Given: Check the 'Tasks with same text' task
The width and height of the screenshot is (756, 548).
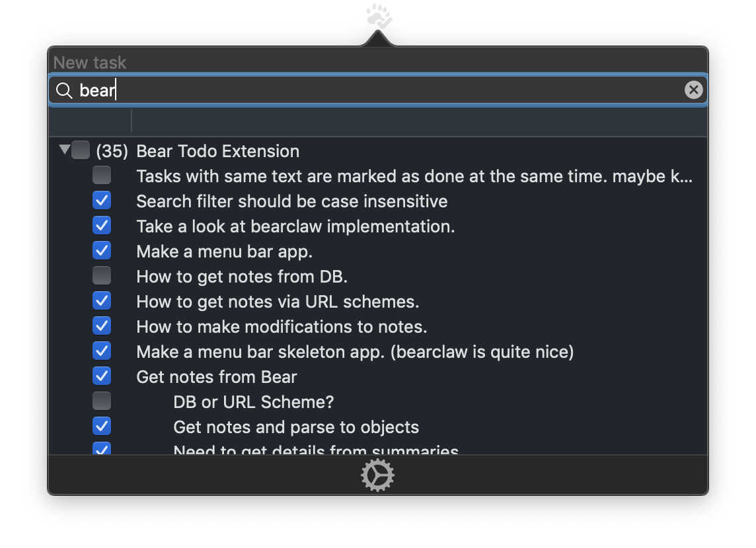Looking at the screenshot, I should tap(102, 175).
